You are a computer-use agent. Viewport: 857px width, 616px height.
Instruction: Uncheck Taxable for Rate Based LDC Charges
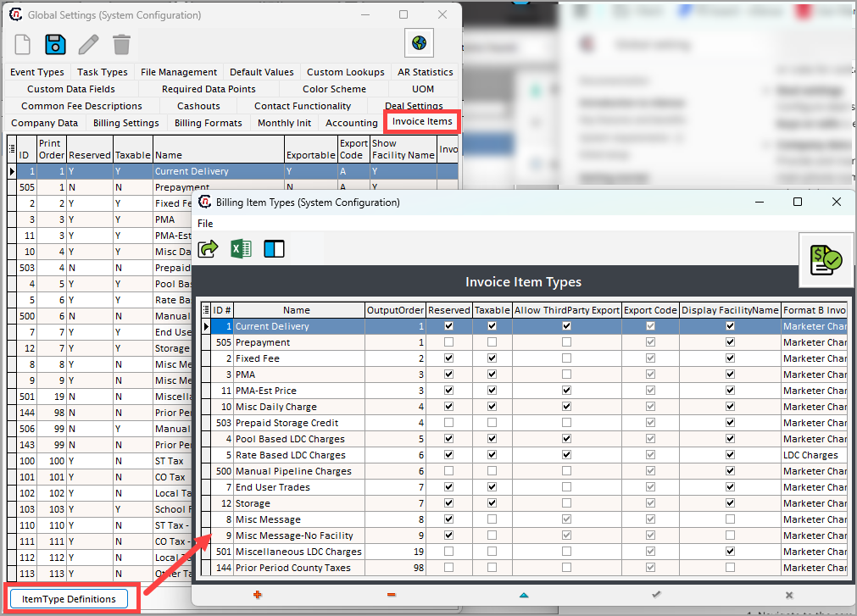pos(492,455)
